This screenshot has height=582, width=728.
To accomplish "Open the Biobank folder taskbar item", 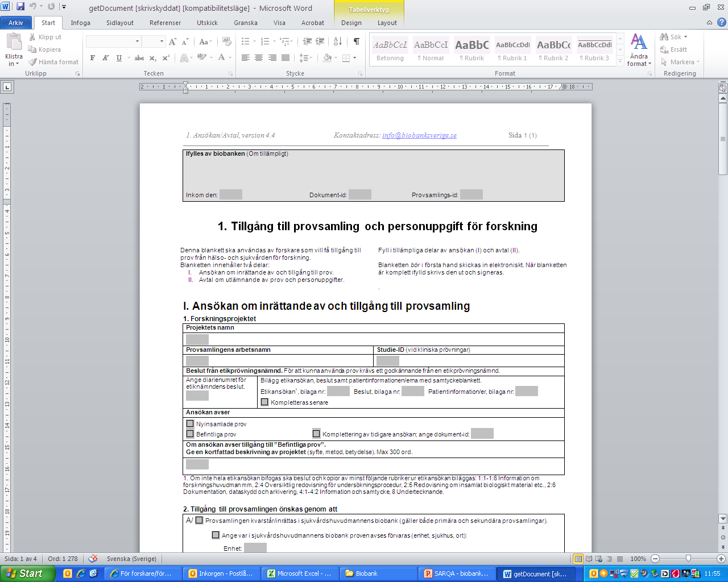I will [x=378, y=573].
